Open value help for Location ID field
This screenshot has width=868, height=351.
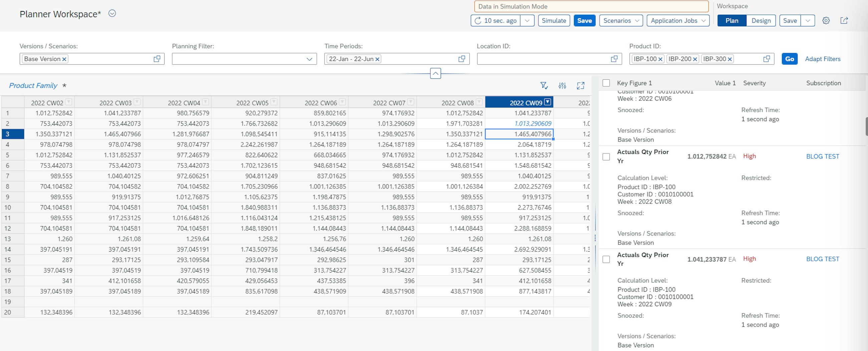614,59
